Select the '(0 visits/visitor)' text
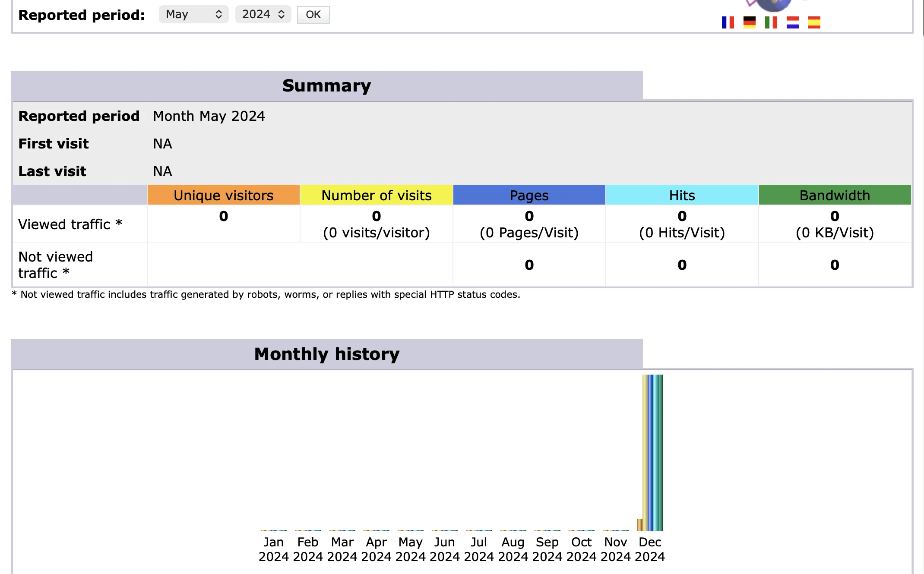This screenshot has height=574, width=924. point(377,233)
